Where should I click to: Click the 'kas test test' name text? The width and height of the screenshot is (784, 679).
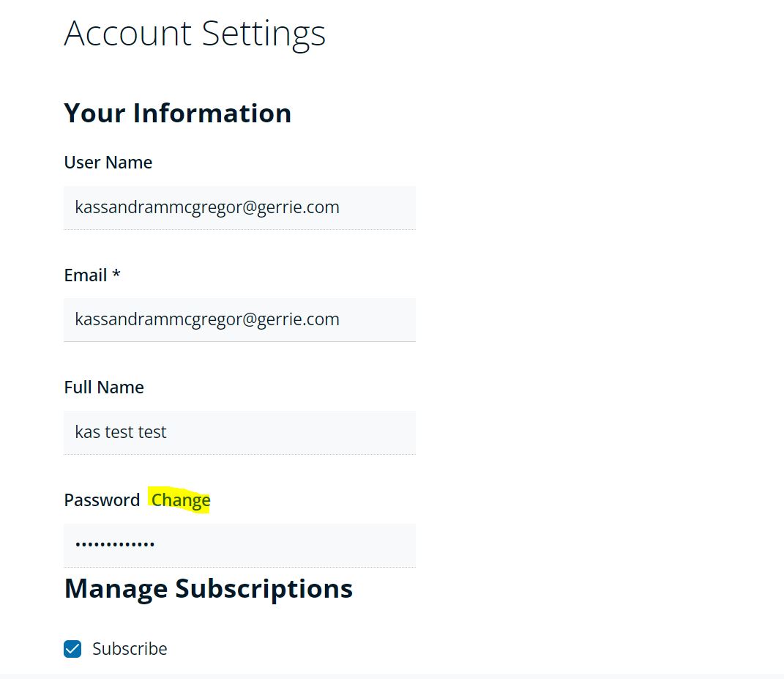coord(121,432)
